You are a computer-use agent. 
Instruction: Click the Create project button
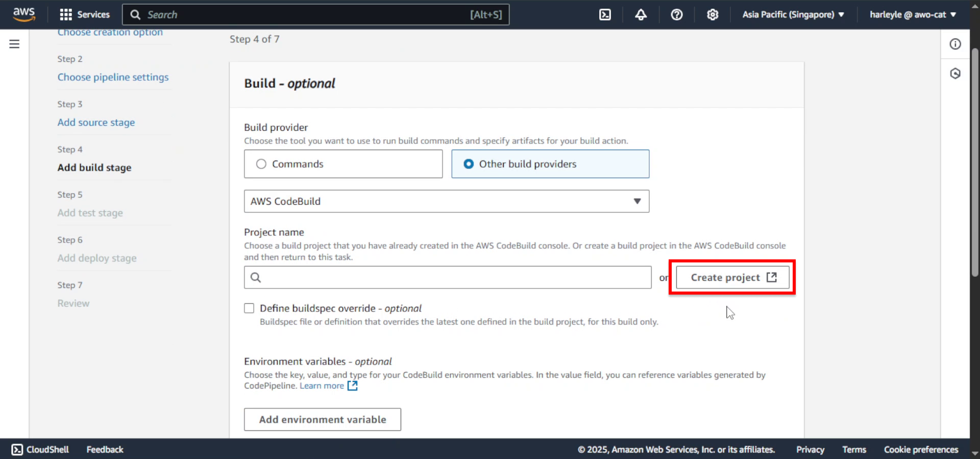point(733,277)
